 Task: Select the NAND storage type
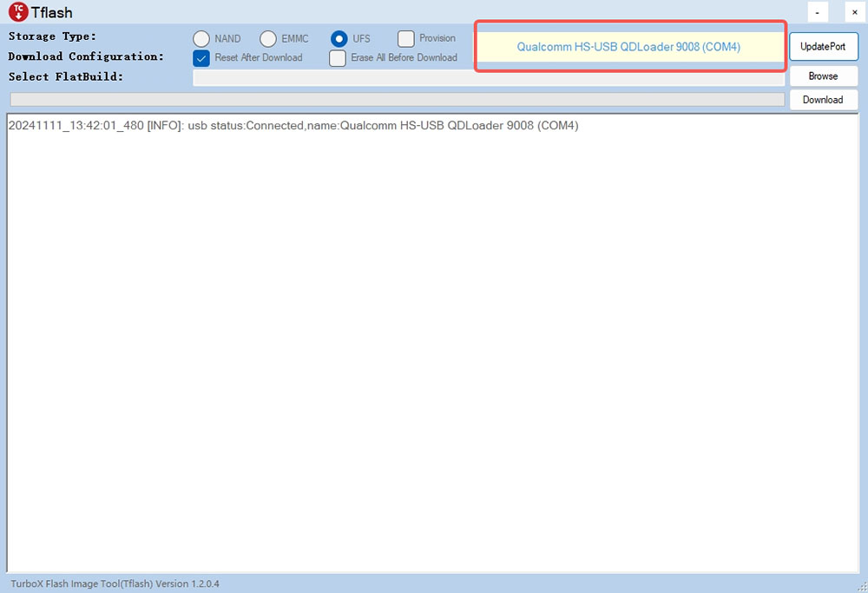tap(201, 39)
